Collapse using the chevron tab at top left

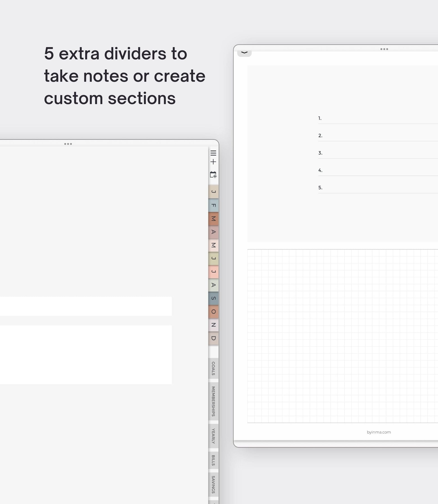[x=244, y=53]
